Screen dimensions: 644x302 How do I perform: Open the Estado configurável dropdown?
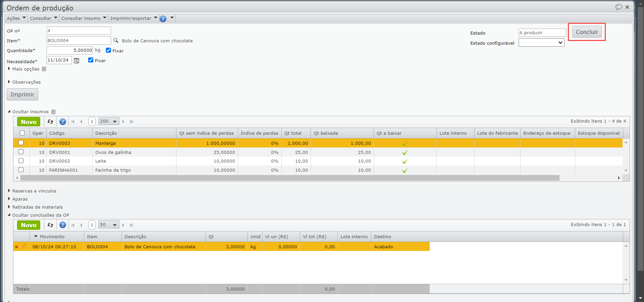541,43
